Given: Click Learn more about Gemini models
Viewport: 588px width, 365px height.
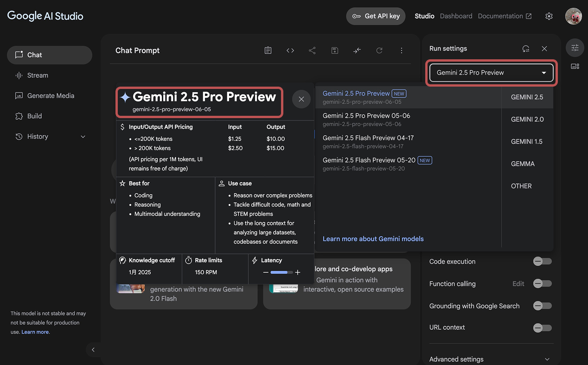Looking at the screenshot, I should [373, 239].
